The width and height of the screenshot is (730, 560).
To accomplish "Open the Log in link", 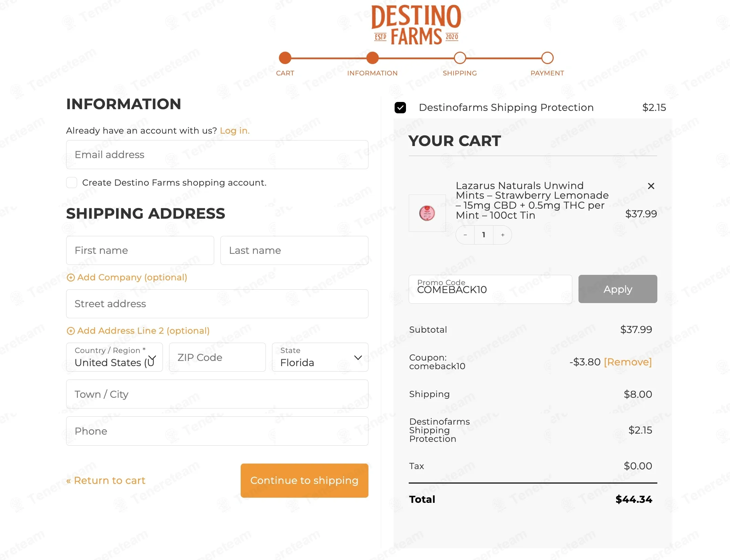I will point(235,131).
